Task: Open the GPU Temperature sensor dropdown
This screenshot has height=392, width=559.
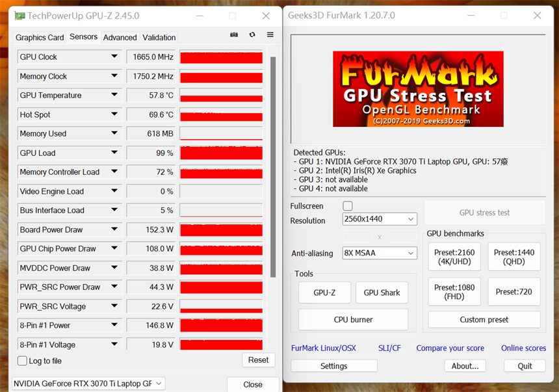Action: tap(114, 95)
